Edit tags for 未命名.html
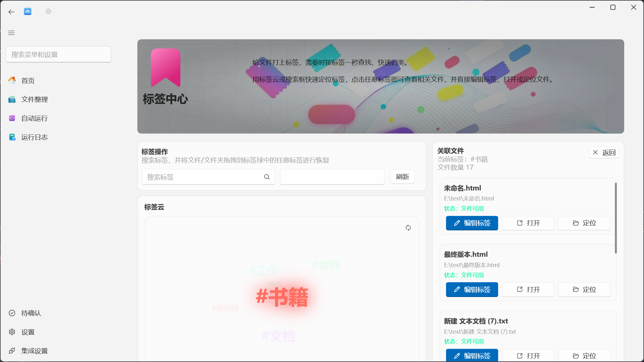This screenshot has height=362, width=644. tap(472, 223)
